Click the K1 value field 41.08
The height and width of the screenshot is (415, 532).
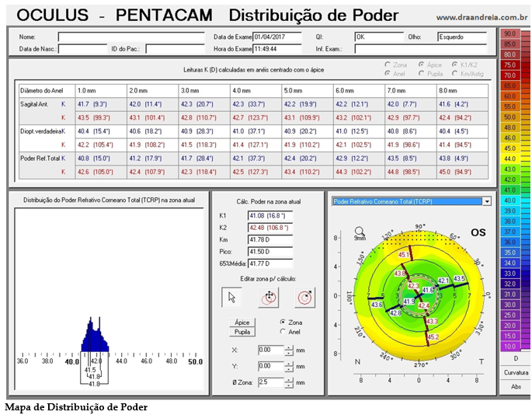pos(270,215)
